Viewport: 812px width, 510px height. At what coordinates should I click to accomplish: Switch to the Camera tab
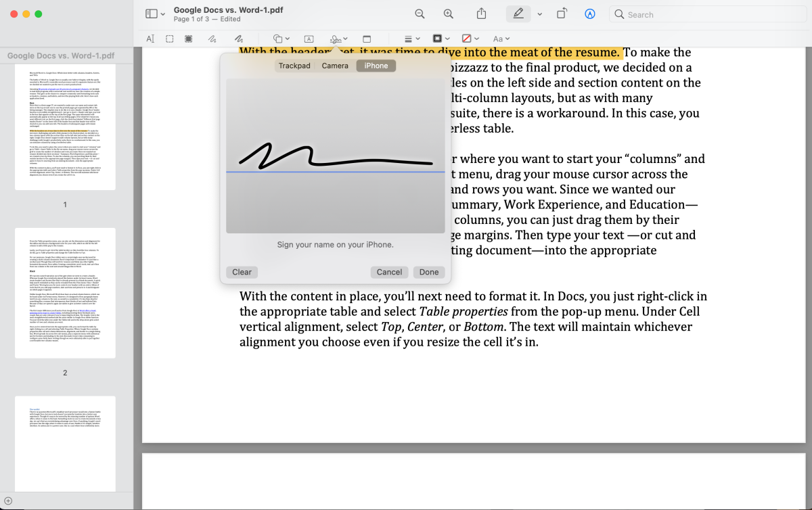(335, 66)
